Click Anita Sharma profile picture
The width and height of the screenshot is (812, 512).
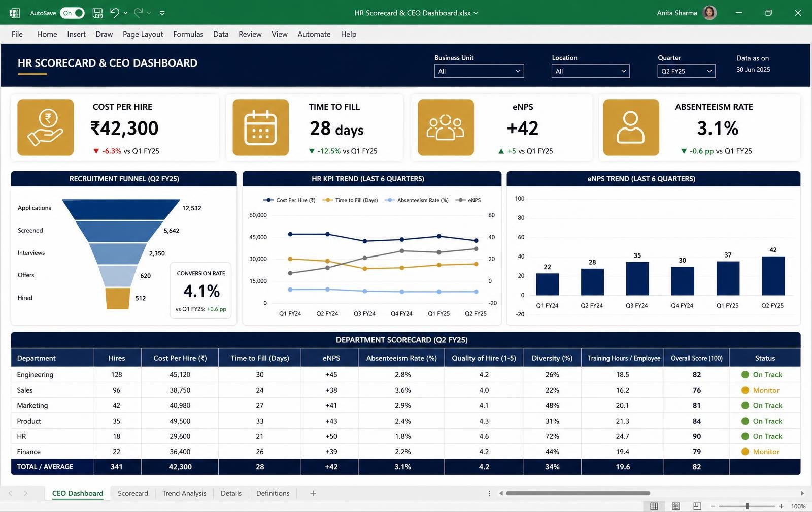(x=709, y=13)
